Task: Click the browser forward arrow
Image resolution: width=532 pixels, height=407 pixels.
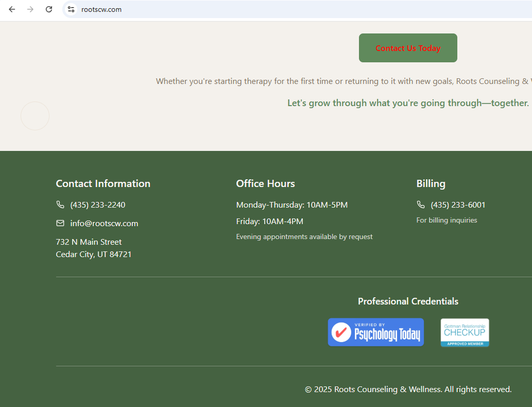Action: coord(30,9)
